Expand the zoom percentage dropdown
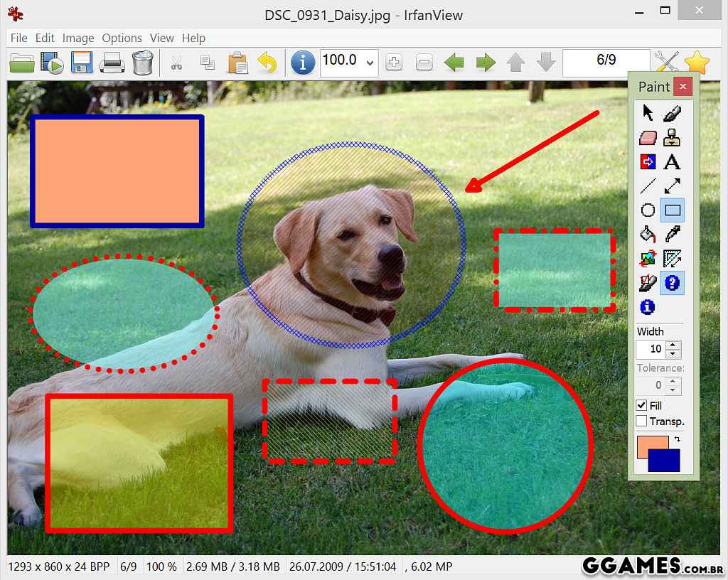Viewport: 728px width, 580px height. coord(370,63)
